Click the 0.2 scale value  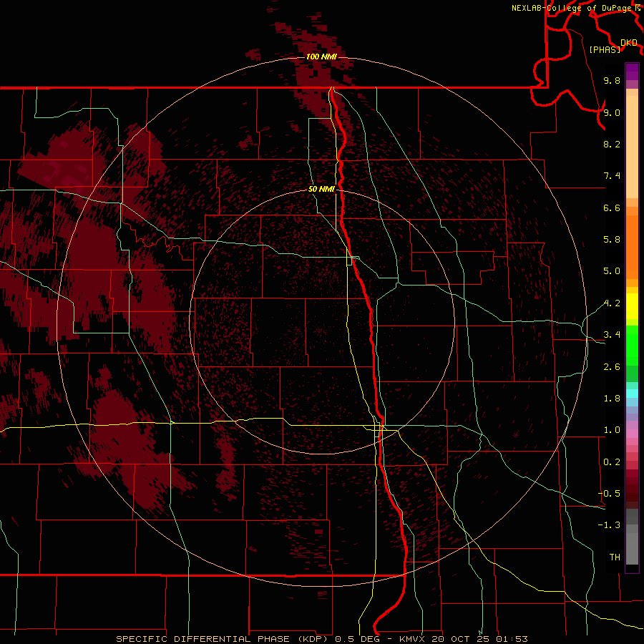[612, 462]
